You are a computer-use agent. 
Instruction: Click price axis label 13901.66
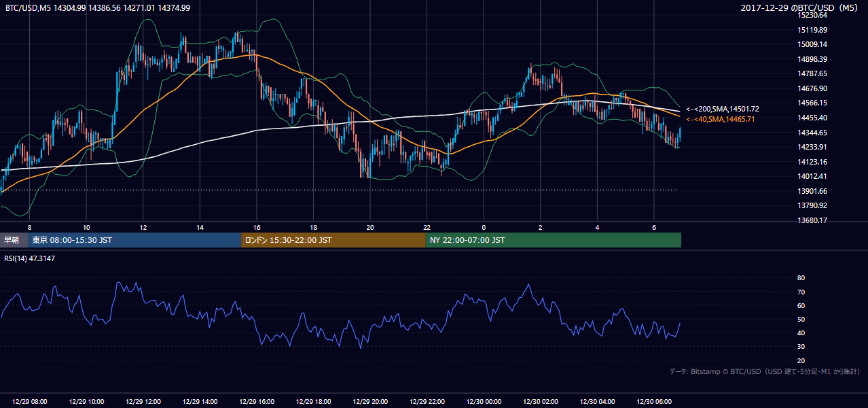812,191
